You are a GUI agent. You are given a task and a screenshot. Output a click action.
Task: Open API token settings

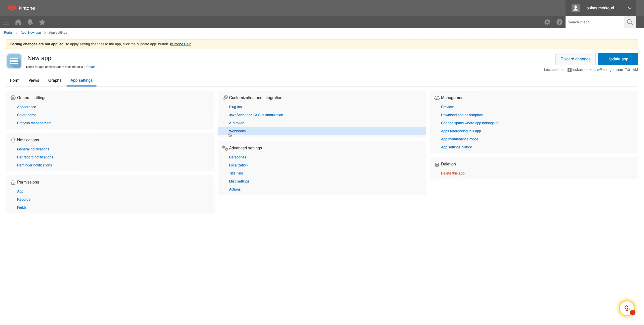236,123
